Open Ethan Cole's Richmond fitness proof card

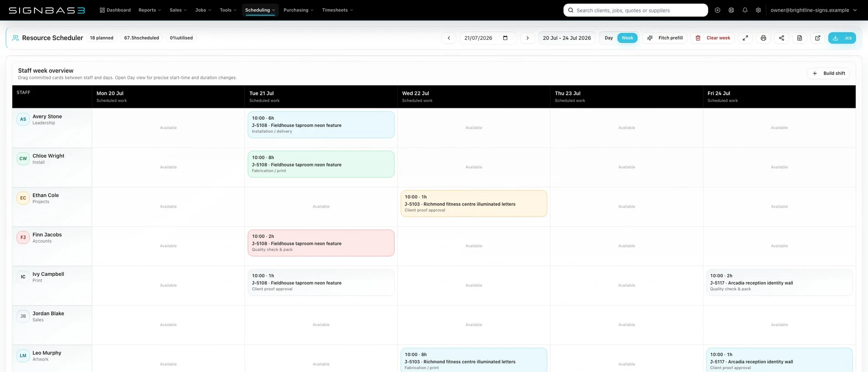474,204
